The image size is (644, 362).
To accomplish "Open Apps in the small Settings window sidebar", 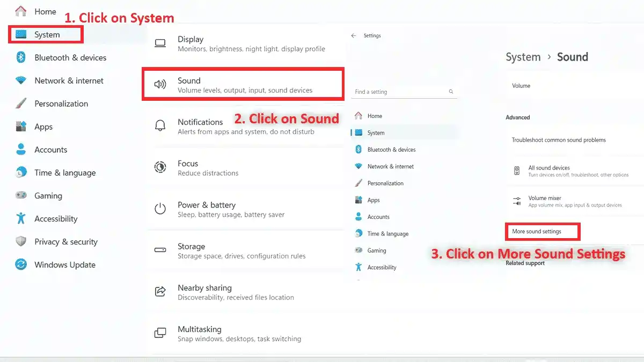I will tap(374, 200).
